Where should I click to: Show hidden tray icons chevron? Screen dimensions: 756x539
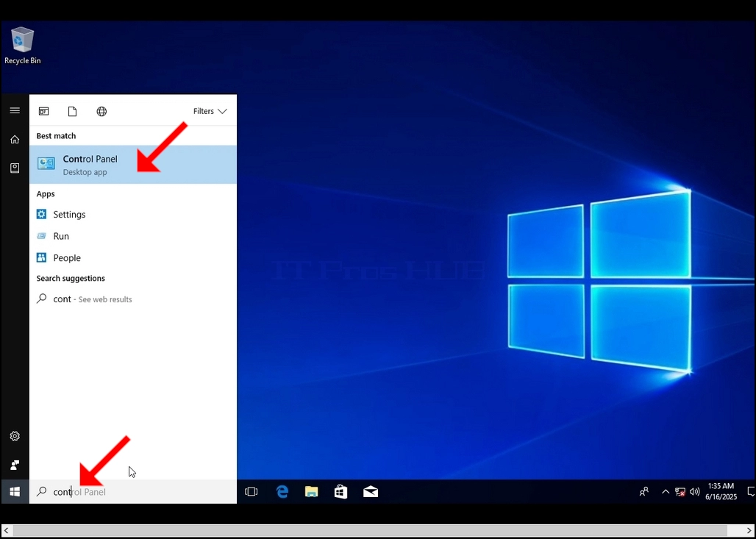pos(666,492)
